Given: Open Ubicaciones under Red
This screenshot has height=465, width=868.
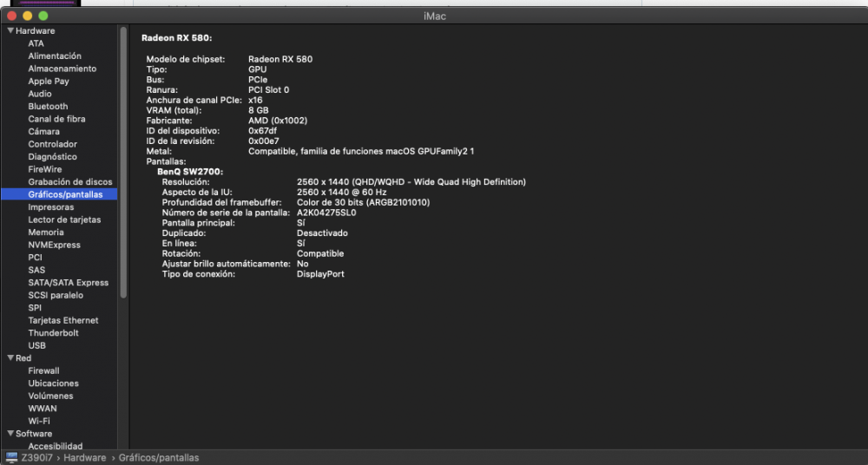Looking at the screenshot, I should point(53,383).
